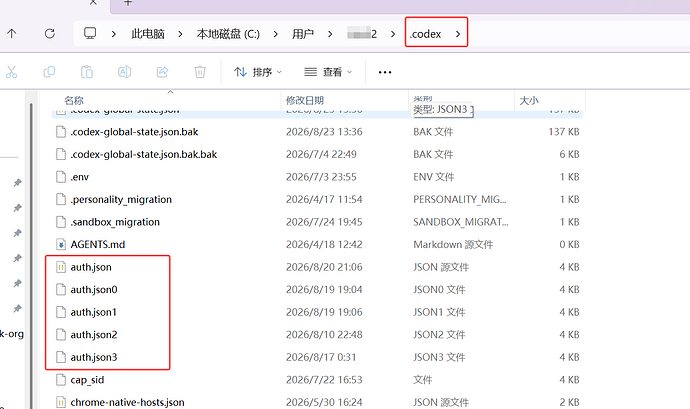The image size is (690, 409).
Task: Click the ENV 文件 type cell
Action: [x=433, y=177]
